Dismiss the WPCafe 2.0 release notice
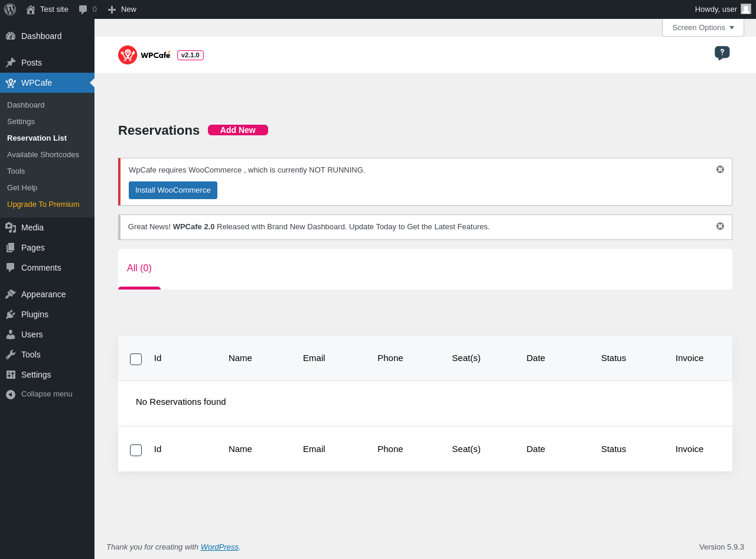 click(x=720, y=226)
